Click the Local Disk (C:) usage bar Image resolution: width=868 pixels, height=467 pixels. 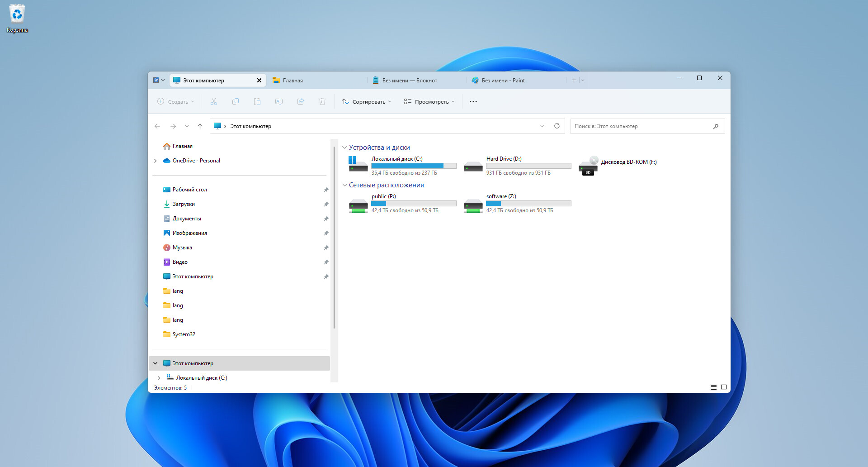413,166
